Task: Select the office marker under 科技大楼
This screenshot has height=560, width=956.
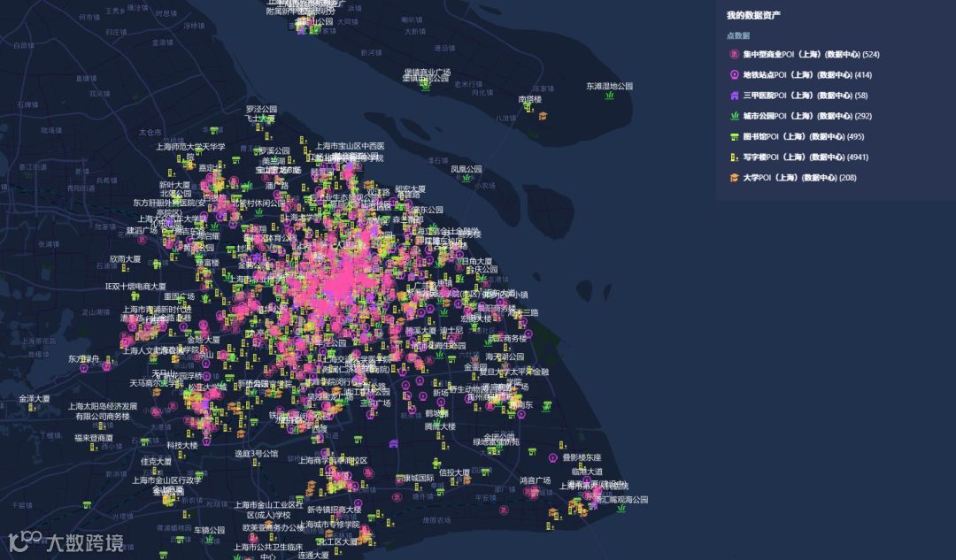Action: 181,454
